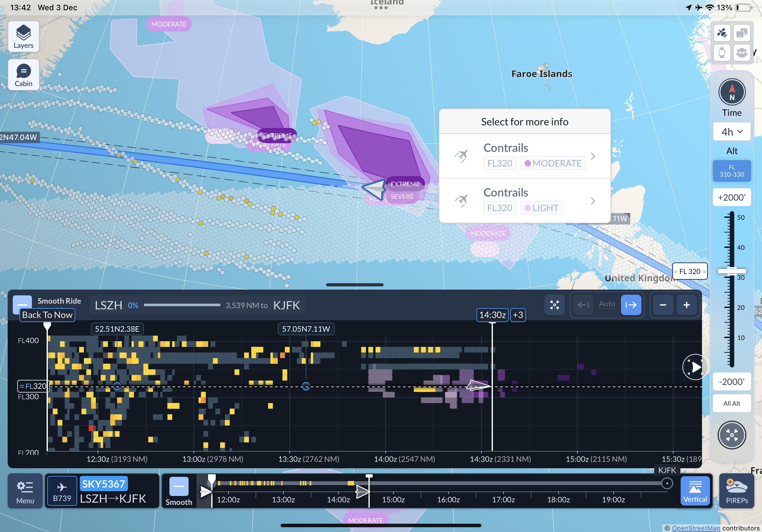Open the 4h time dropdown

tap(731, 132)
